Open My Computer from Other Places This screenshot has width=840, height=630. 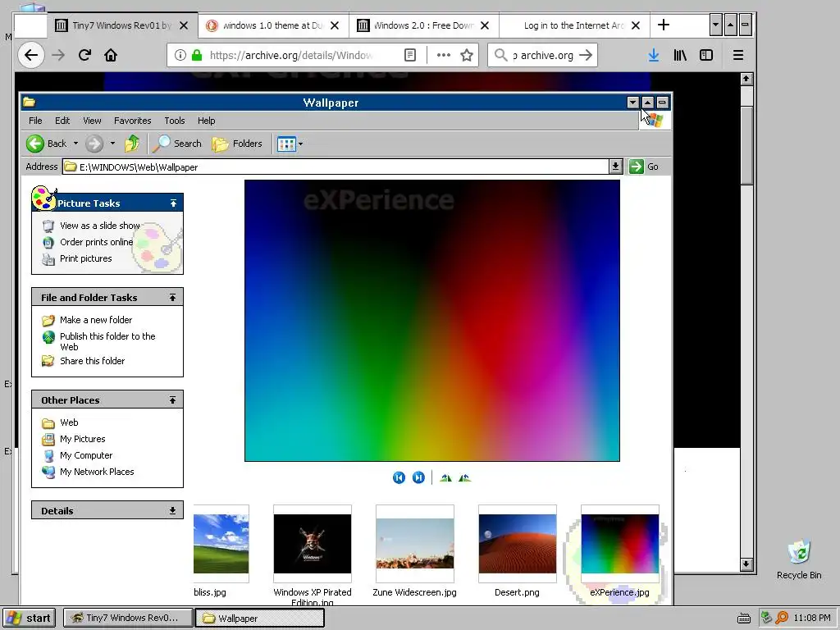[x=86, y=455]
